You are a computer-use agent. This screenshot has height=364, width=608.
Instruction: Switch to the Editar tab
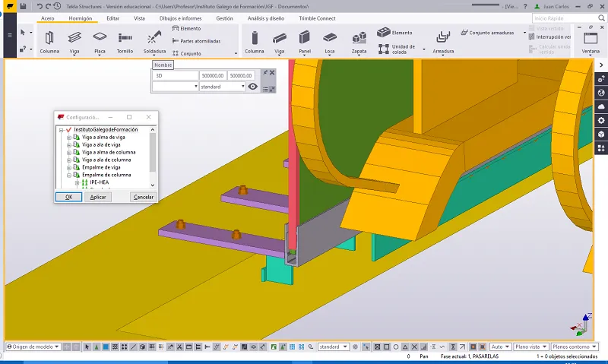[x=112, y=18]
